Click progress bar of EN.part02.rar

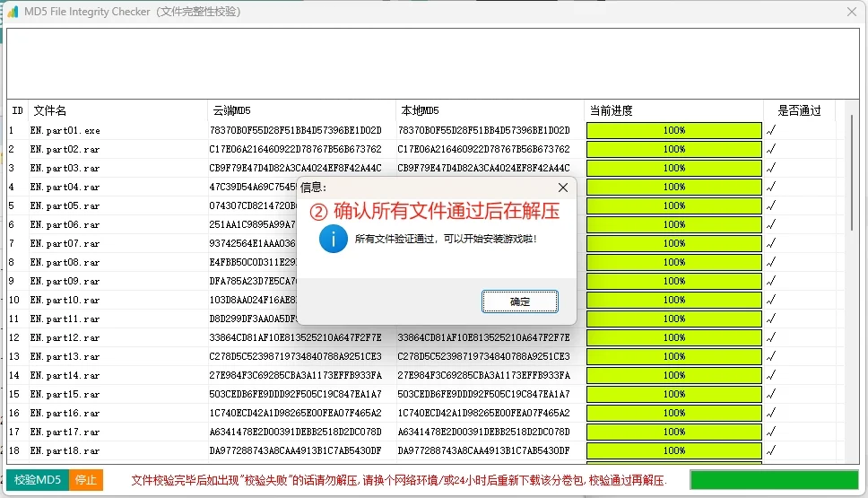click(673, 149)
